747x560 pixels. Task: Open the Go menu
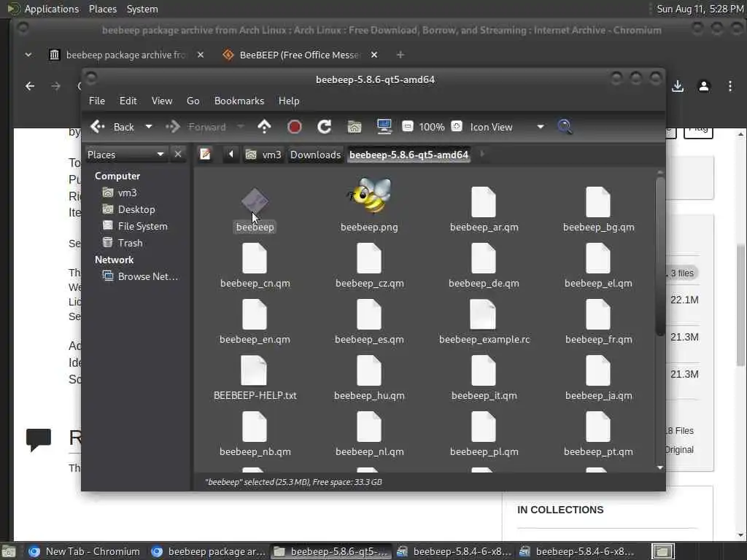(x=193, y=101)
